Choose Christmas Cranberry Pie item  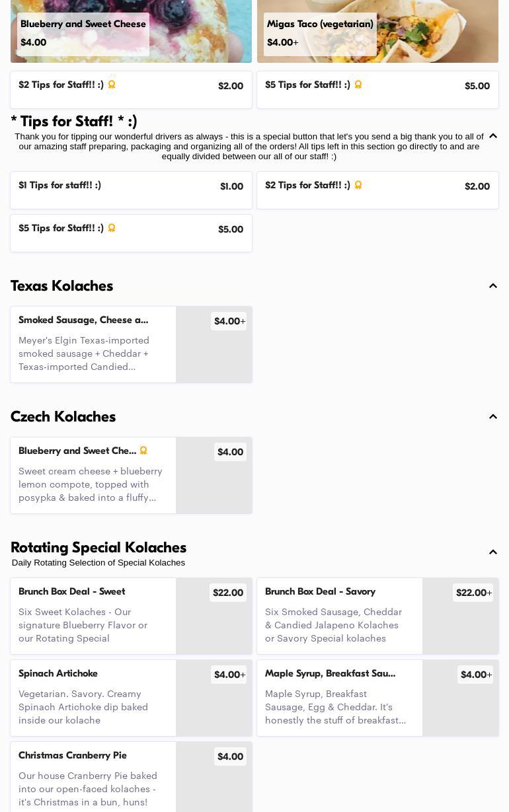(x=131, y=777)
